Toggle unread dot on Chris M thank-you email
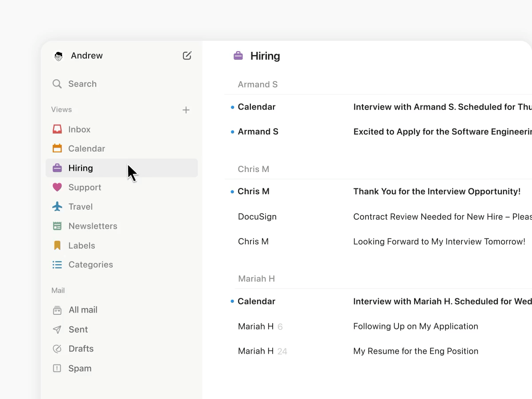 [232, 191]
